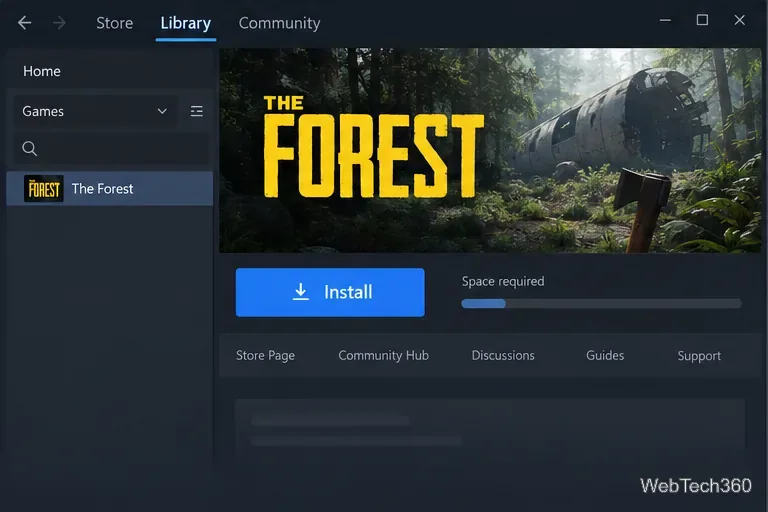Select Home in the sidebar
Image resolution: width=768 pixels, height=512 pixels.
pos(42,72)
